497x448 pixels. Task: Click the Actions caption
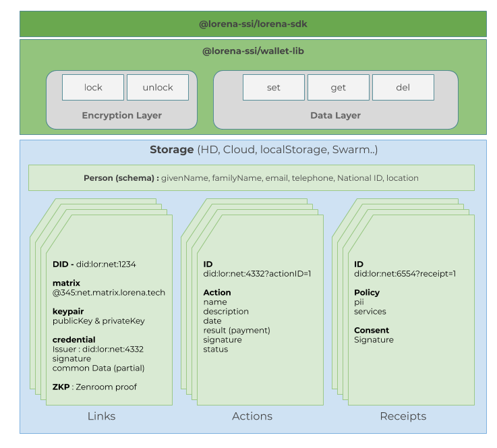(x=252, y=416)
